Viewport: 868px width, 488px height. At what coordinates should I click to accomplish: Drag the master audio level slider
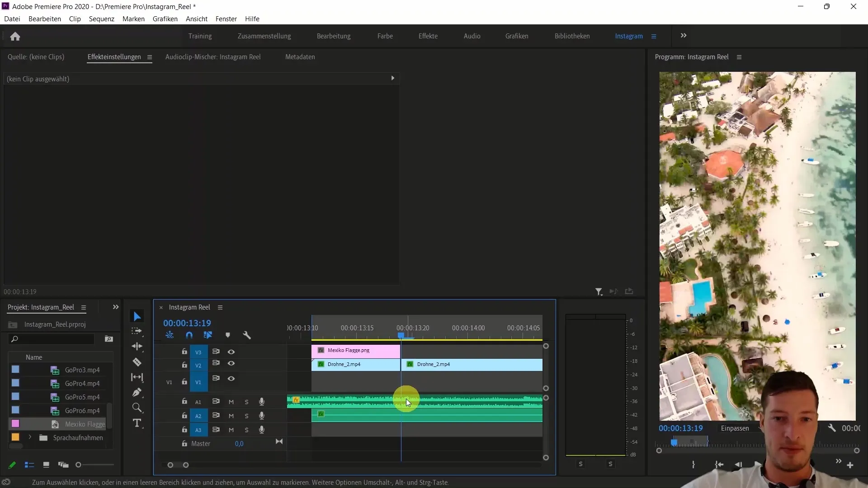(239, 443)
